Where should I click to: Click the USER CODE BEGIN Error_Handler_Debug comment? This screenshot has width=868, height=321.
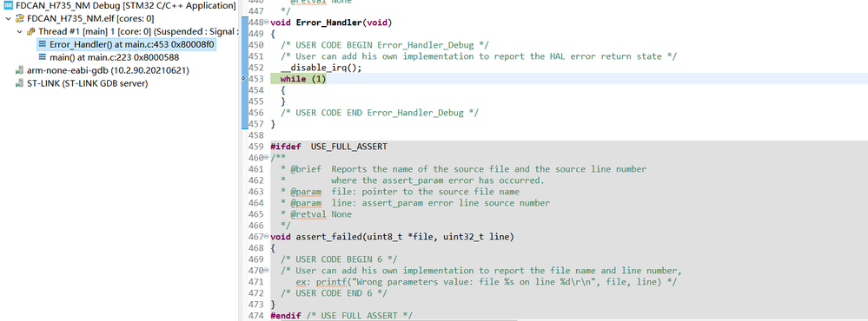coord(384,45)
